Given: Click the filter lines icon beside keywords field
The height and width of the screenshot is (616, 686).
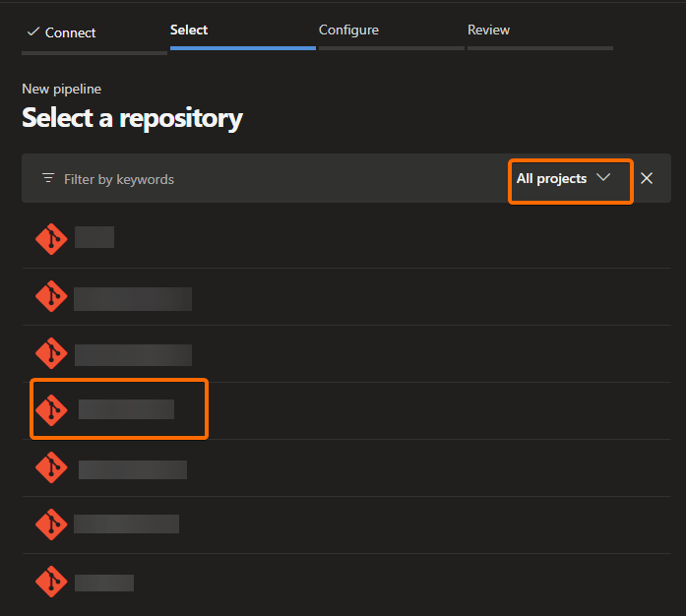Looking at the screenshot, I should click(48, 179).
